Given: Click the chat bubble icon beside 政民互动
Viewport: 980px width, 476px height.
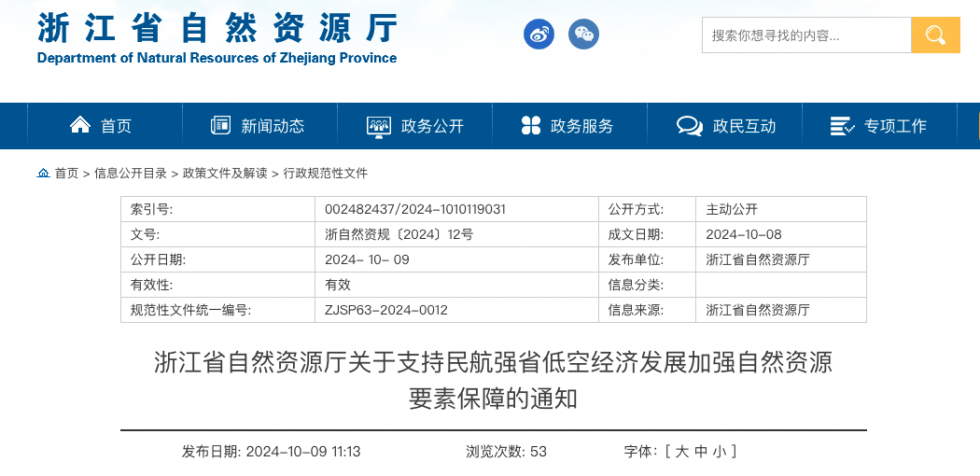Looking at the screenshot, I should pyautogui.click(x=689, y=126).
